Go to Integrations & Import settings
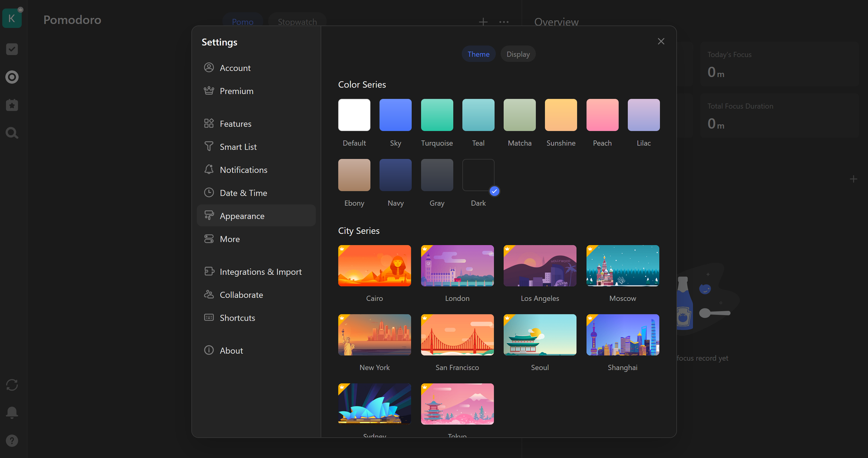 (260, 272)
